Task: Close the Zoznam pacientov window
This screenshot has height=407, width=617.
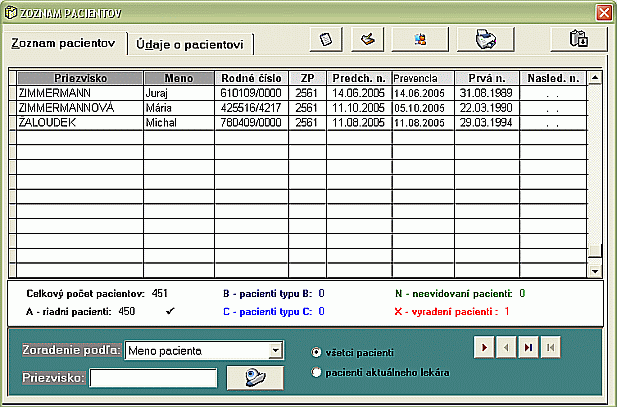Action: [604, 13]
